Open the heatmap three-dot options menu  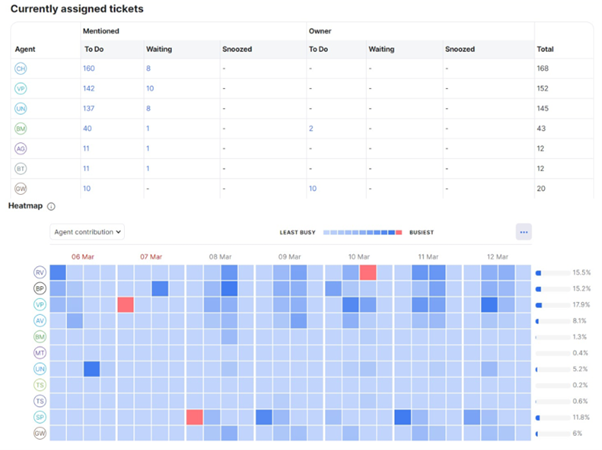(x=524, y=232)
